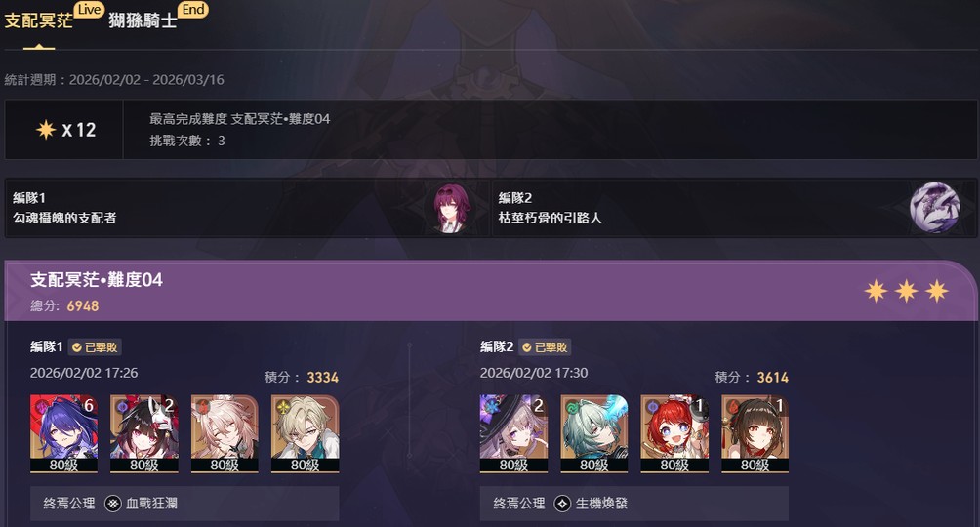Open the 猢猻騎士 End tab
Screen dimensions: 980x527
tap(143, 20)
